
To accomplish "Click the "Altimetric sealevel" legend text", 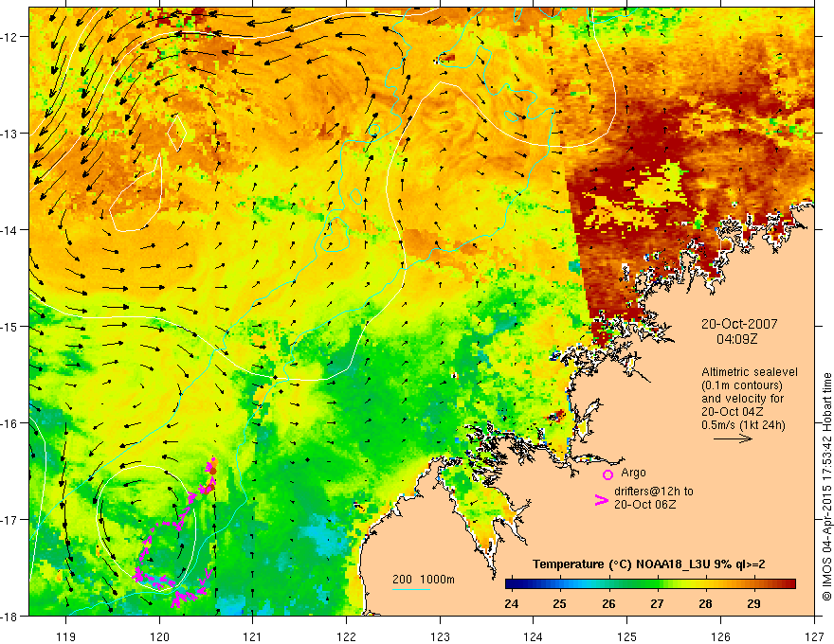I will point(750,372).
